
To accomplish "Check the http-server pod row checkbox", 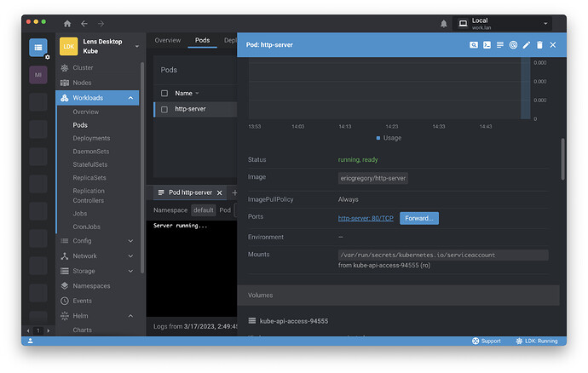I will coord(164,109).
